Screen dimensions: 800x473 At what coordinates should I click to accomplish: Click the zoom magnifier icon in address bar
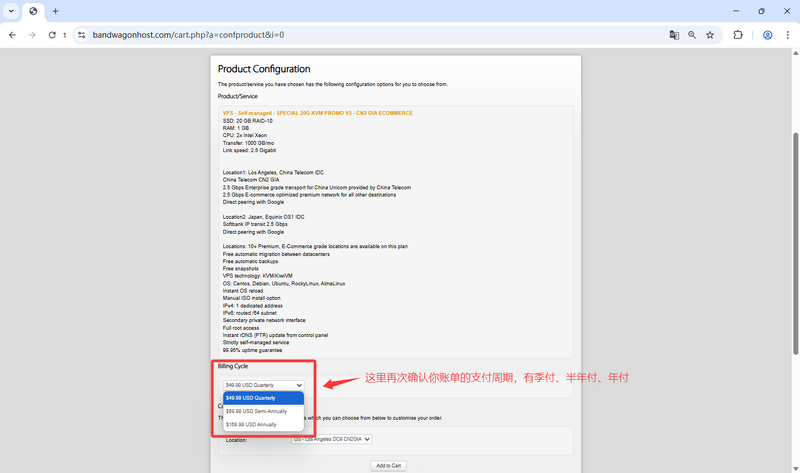click(x=691, y=34)
